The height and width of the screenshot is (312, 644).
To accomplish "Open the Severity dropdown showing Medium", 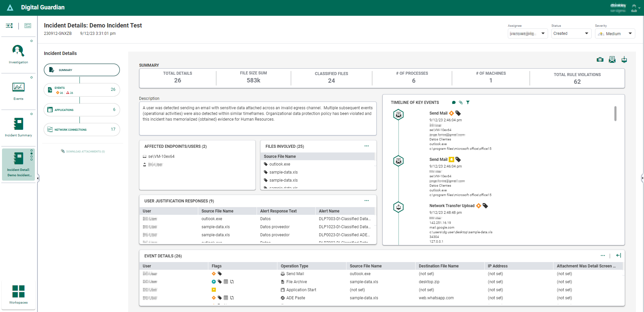I will (x=615, y=34).
